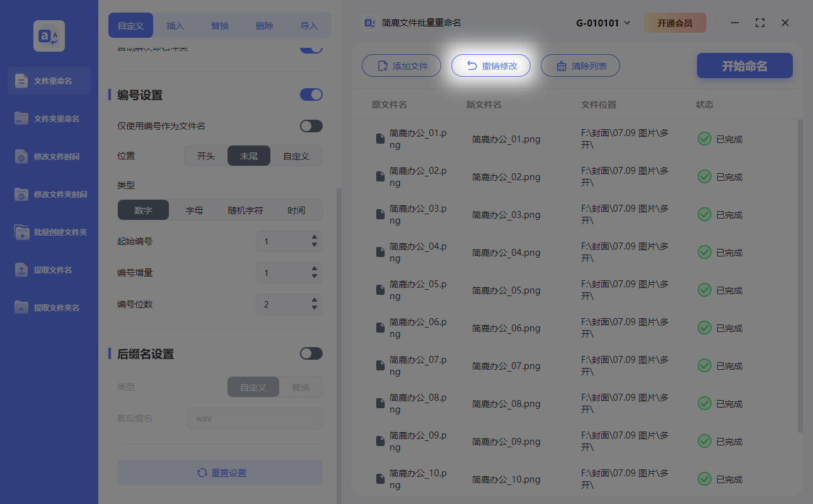This screenshot has width=813, height=504.
Task: Select the 提取文件夹名 tool
Action: coord(49,307)
